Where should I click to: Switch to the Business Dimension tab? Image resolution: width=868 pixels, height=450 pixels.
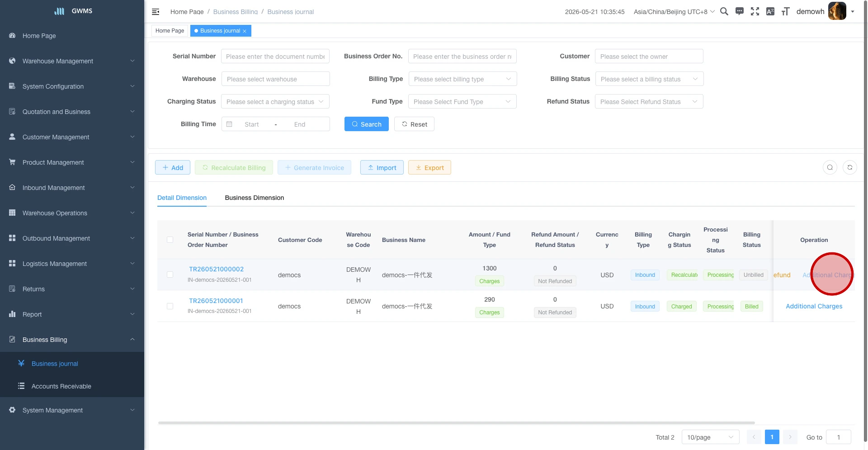tap(255, 198)
